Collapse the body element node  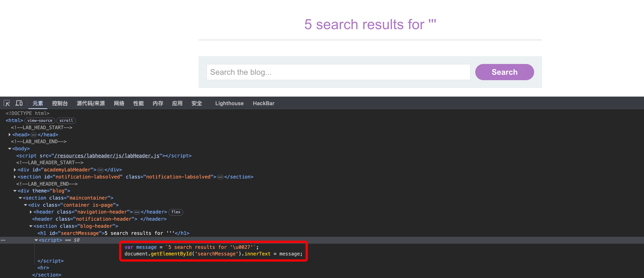click(x=10, y=149)
